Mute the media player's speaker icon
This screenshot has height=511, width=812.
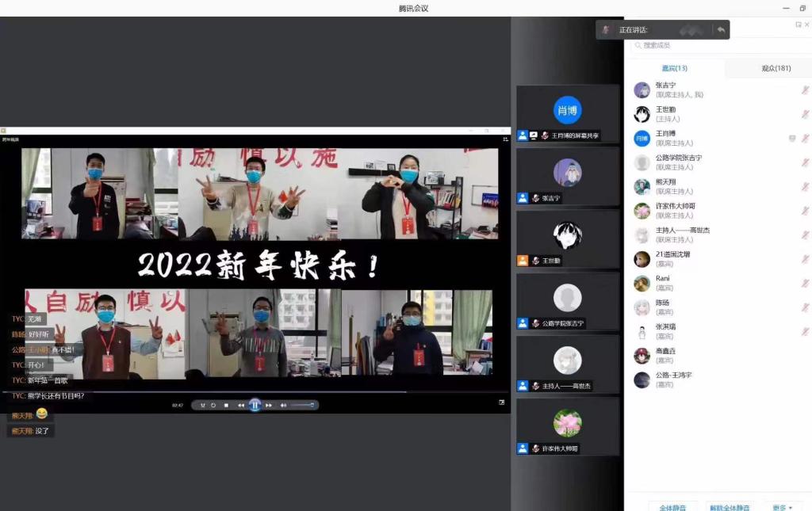[283, 405]
